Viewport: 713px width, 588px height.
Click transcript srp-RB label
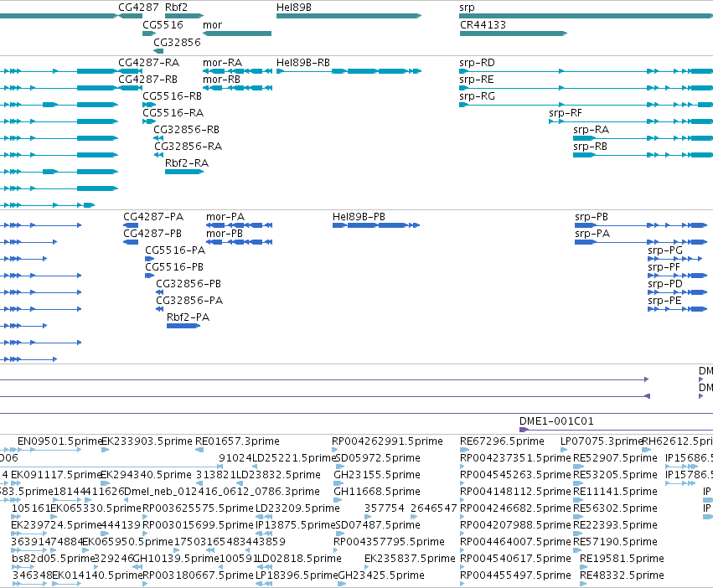click(590, 147)
